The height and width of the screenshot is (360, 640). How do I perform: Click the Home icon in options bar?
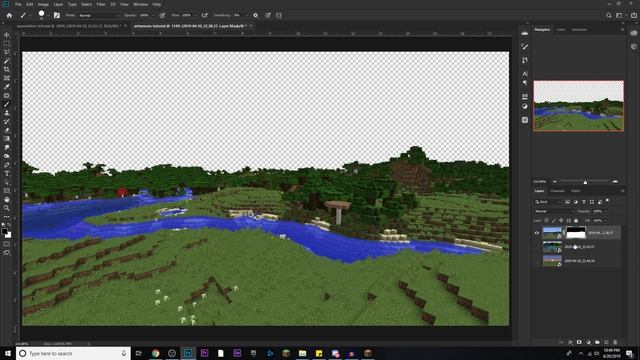[9, 15]
